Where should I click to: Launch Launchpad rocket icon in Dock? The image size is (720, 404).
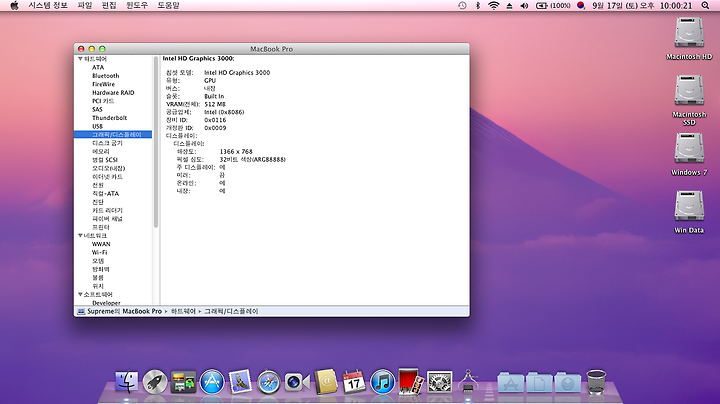click(155, 382)
